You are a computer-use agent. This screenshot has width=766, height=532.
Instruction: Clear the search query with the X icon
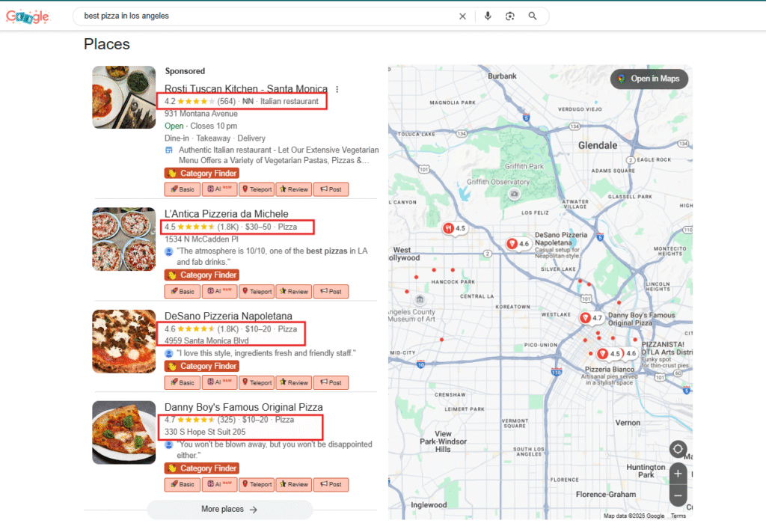462,16
